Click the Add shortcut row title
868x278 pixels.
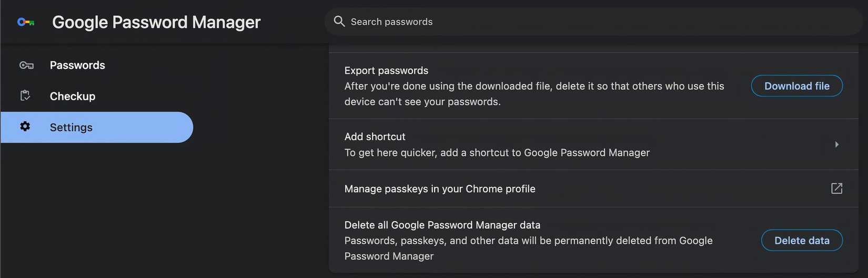pos(375,137)
